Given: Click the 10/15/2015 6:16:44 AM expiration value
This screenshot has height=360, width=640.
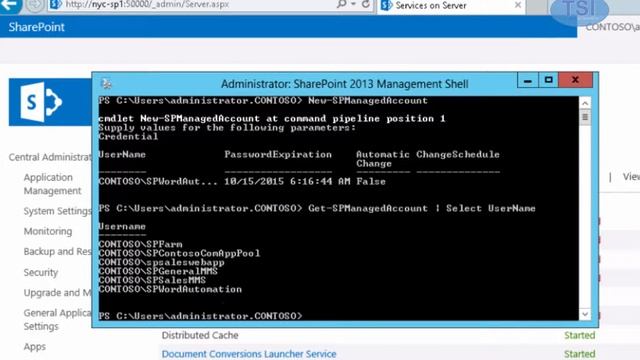Looking at the screenshot, I should click(x=287, y=181).
